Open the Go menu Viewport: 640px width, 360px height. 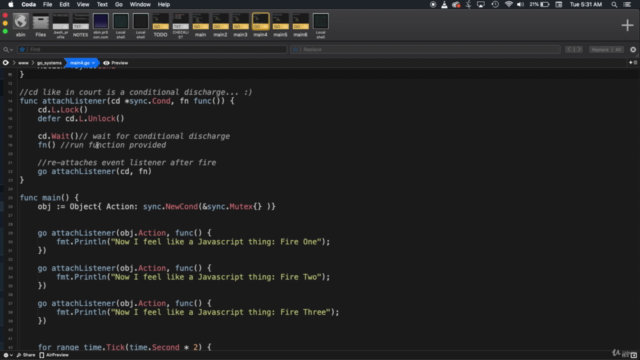tap(119, 4)
